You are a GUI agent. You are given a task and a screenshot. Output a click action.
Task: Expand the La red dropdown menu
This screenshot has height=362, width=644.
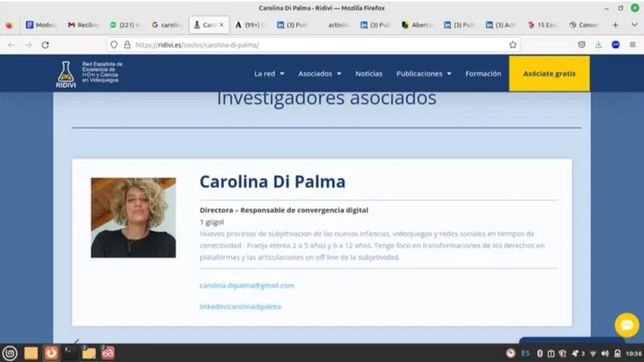[270, 73]
